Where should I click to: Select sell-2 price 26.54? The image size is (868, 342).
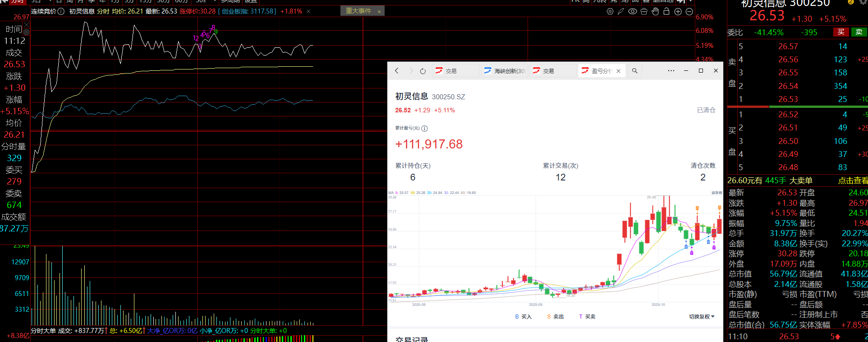[x=788, y=86]
